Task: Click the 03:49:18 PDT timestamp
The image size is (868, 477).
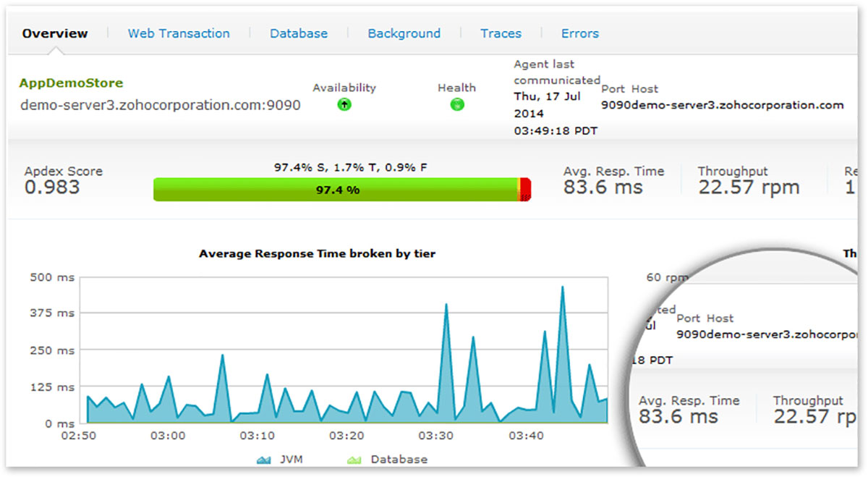Action: (x=556, y=130)
